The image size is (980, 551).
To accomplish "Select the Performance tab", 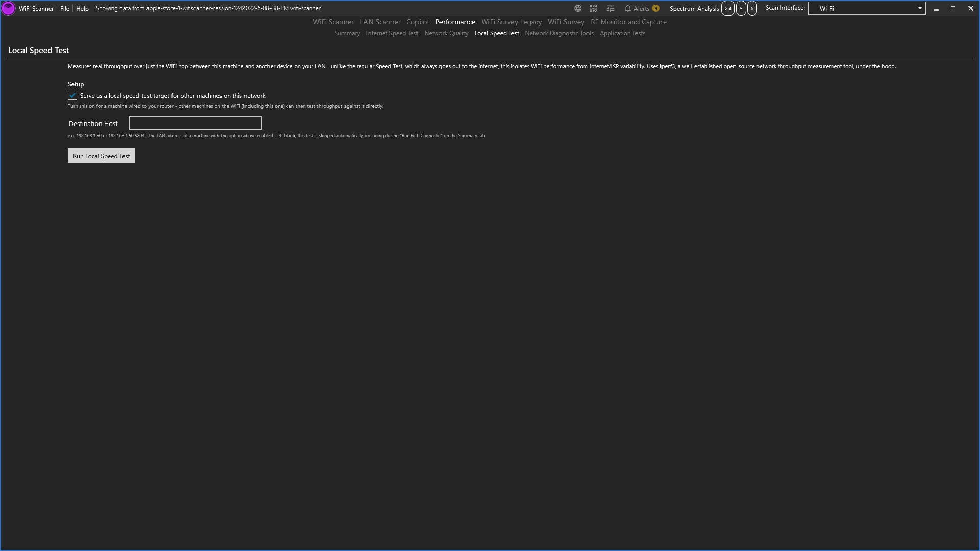I will coord(455,22).
